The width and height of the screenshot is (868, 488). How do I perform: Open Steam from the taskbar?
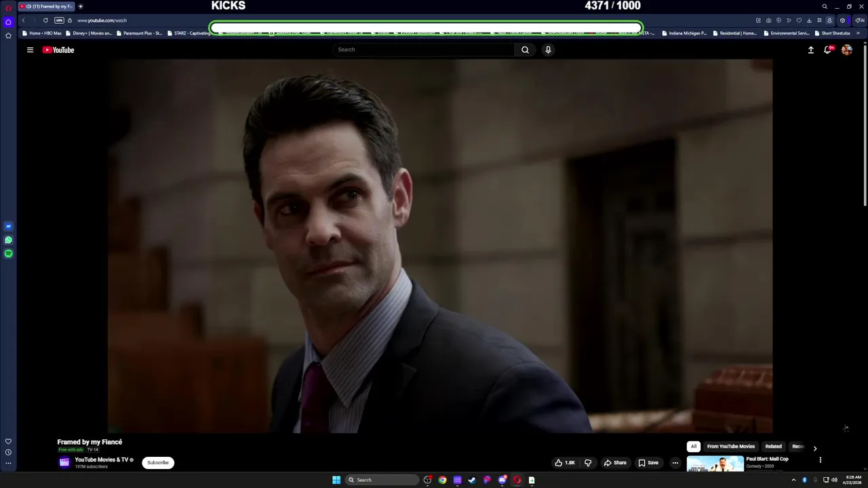(x=472, y=480)
